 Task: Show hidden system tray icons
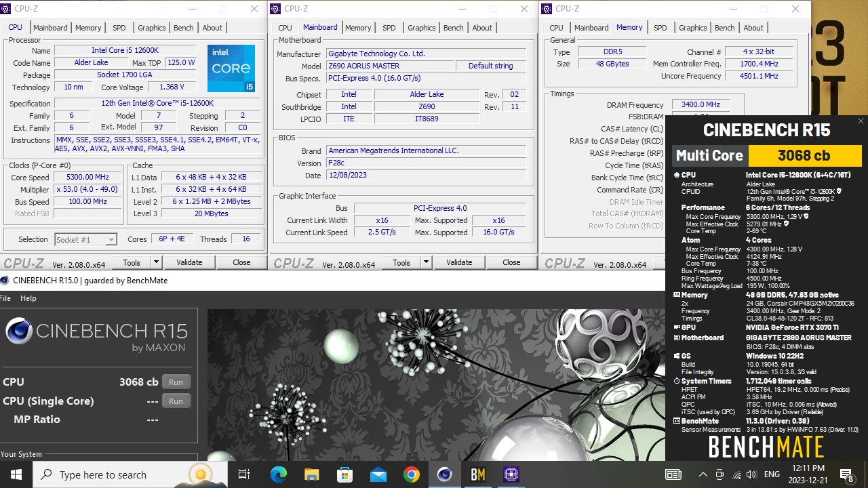pos(703,474)
